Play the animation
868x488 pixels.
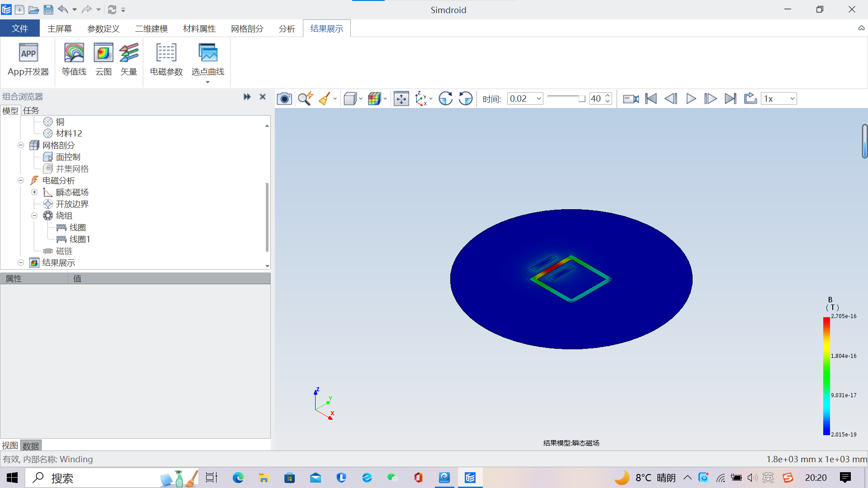tap(691, 99)
